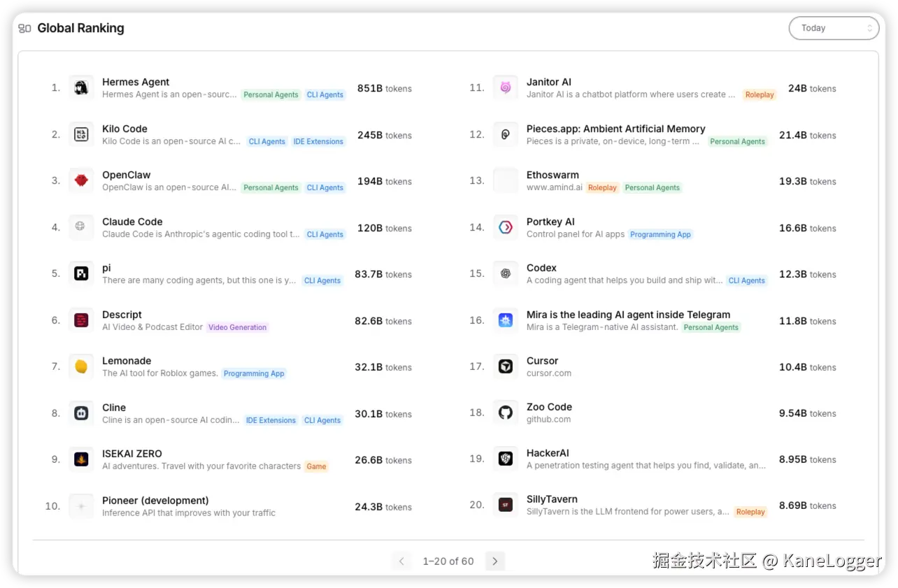Click Programming App tag on Lemonade
The height and width of the screenshot is (588, 898).
(x=254, y=373)
